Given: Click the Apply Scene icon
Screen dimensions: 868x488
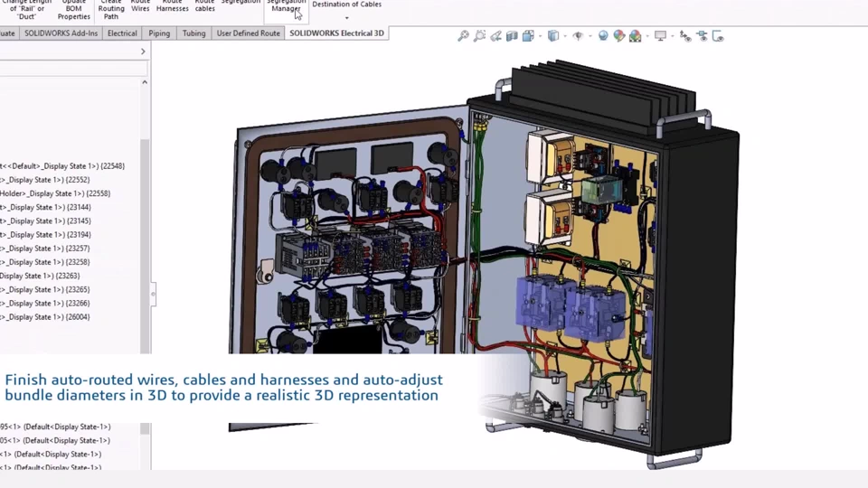Looking at the screenshot, I should point(618,36).
